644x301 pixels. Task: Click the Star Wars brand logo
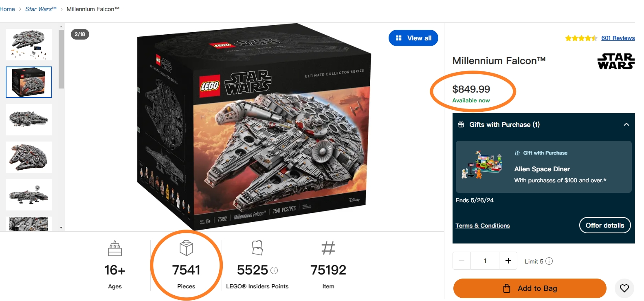[616, 61]
